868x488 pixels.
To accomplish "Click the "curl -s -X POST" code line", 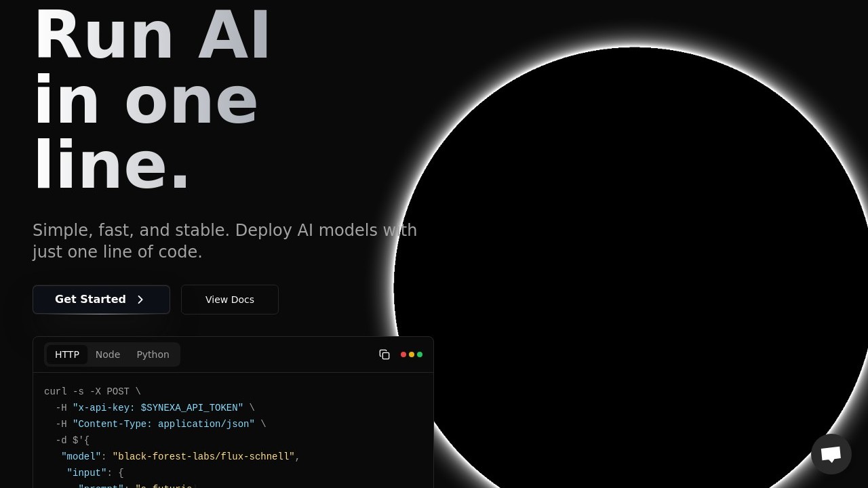I will tap(92, 392).
